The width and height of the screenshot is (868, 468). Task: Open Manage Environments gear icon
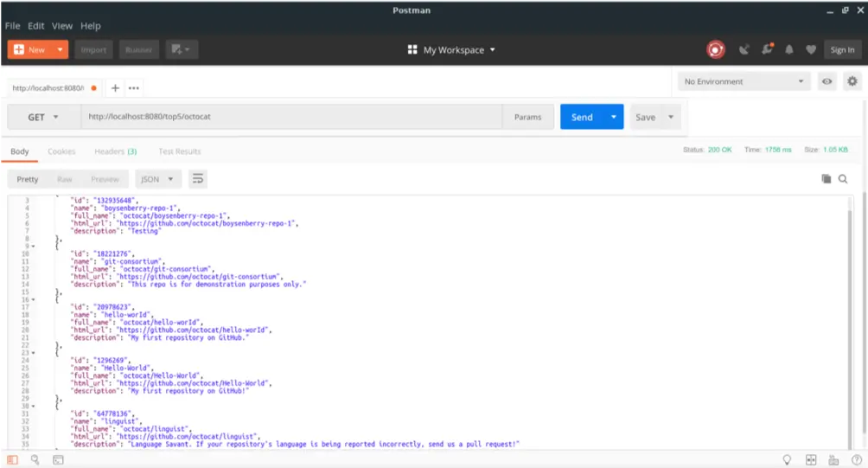[x=852, y=81]
